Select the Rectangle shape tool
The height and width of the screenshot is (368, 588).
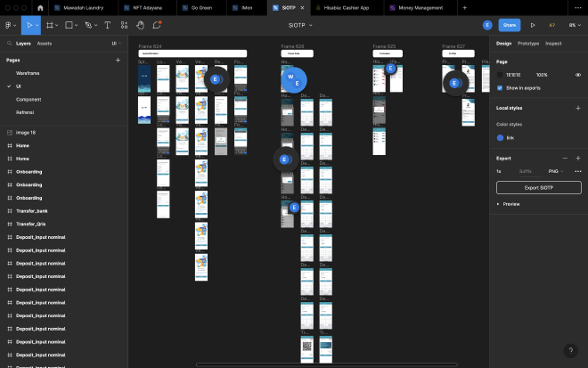[x=69, y=25]
